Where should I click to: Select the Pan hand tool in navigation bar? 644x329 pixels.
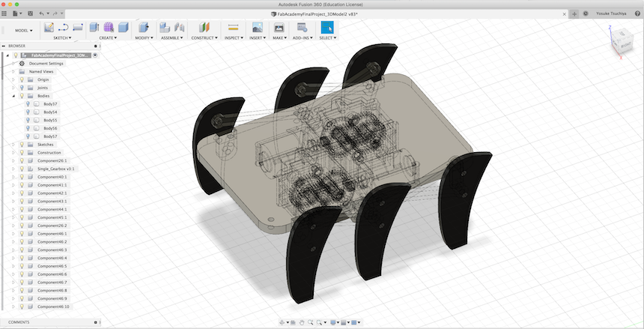click(301, 323)
